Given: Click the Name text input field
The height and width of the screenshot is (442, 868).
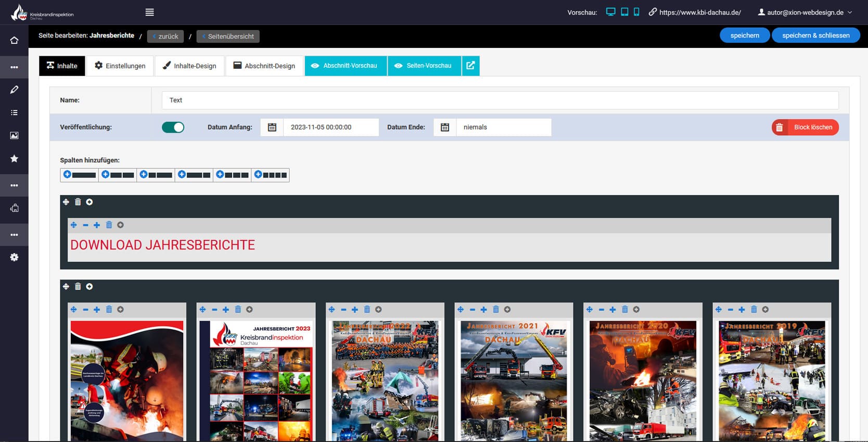Looking at the screenshot, I should (x=500, y=100).
